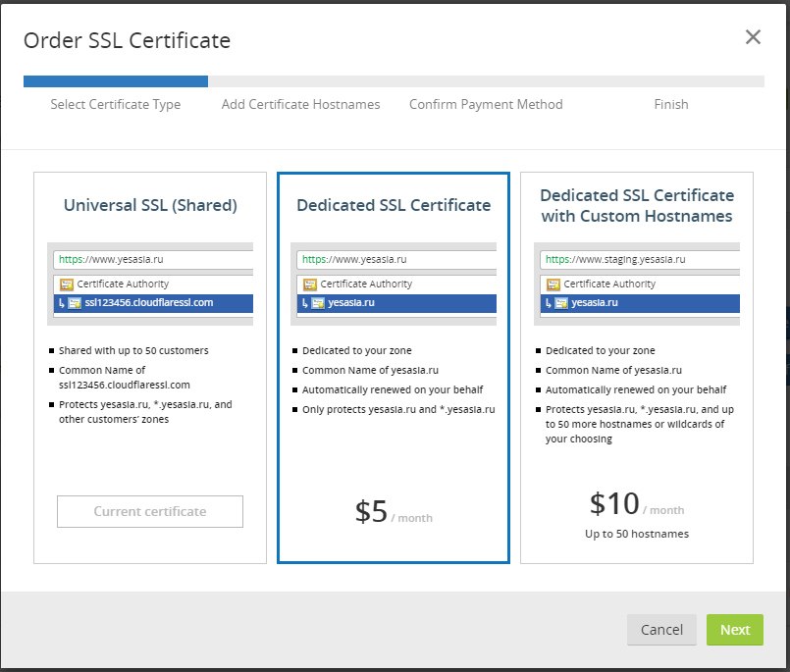Click yesasia.ru certificate icon in Dedicated SSL preview
Image resolution: width=790 pixels, height=672 pixels.
tap(318, 303)
